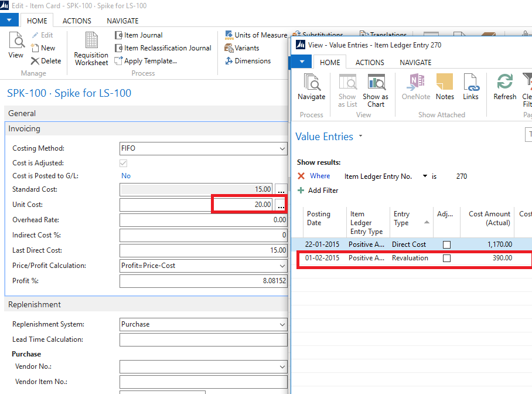Open filter field dropdown next to Item Ledger Entry No.
This screenshot has width=532, height=394.
(x=425, y=176)
